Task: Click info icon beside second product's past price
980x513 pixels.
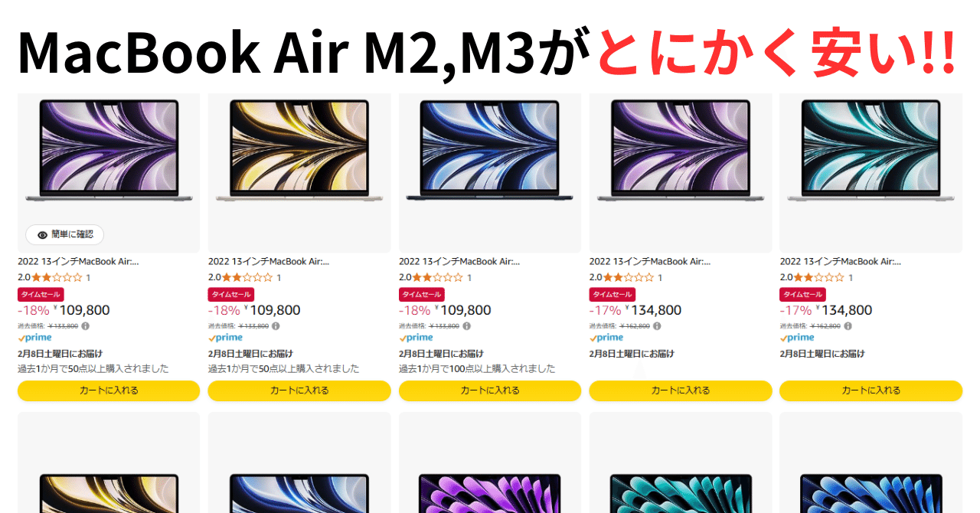Action: click(276, 326)
